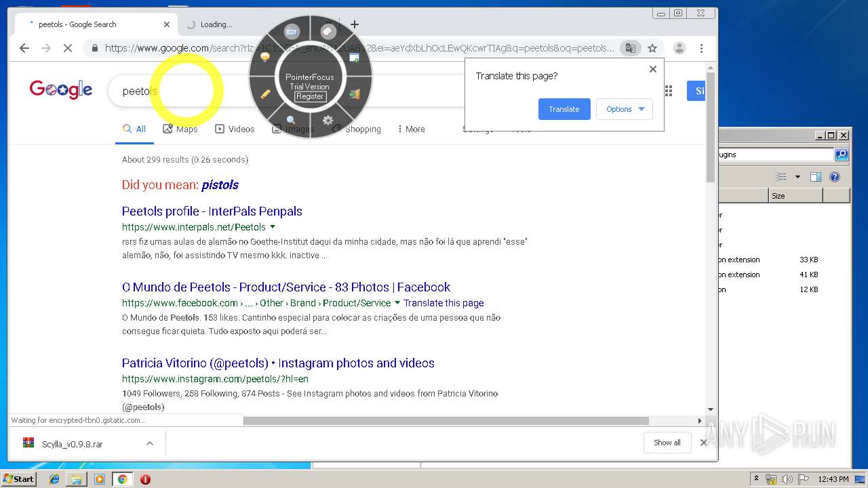Open view options dropdown arrow in Explorer
This screenshot has width=868, height=488.
click(x=797, y=177)
